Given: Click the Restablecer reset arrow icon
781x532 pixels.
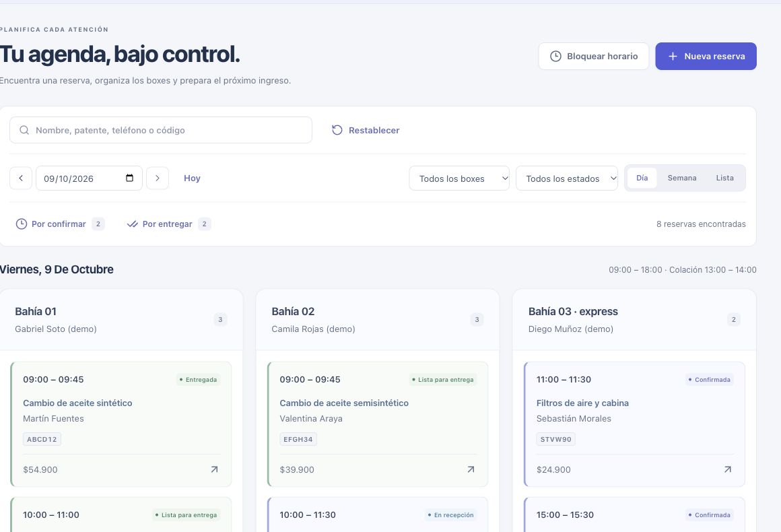Looking at the screenshot, I should tap(337, 130).
